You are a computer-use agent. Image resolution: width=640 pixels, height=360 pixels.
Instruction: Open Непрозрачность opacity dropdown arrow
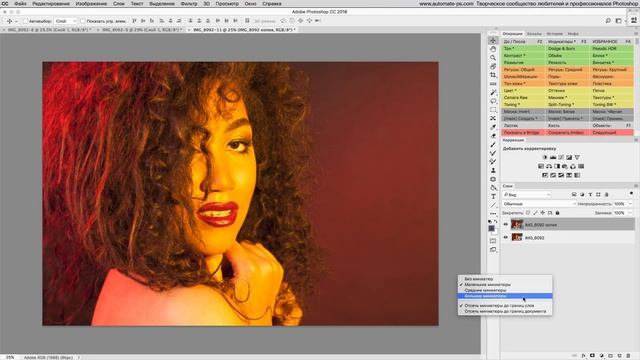point(631,204)
